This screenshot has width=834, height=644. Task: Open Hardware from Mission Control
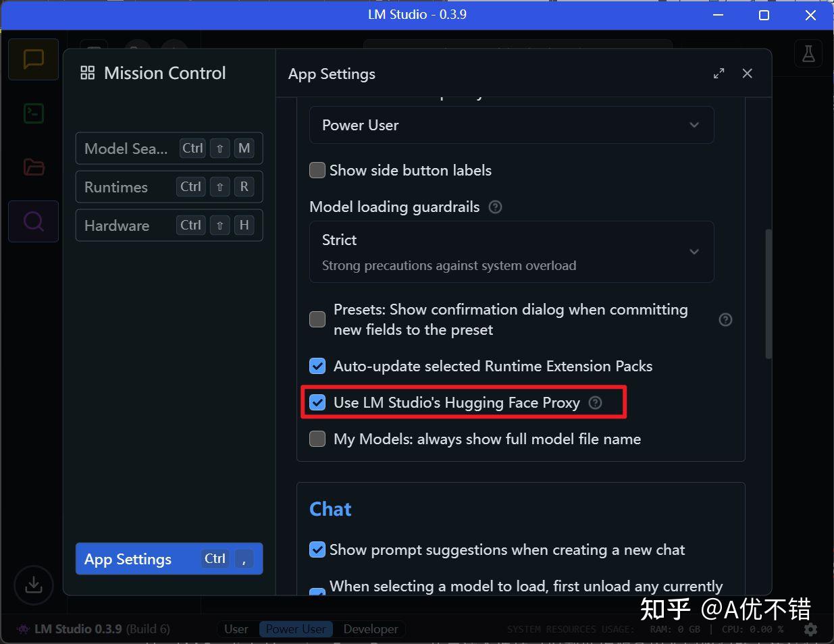[168, 225]
